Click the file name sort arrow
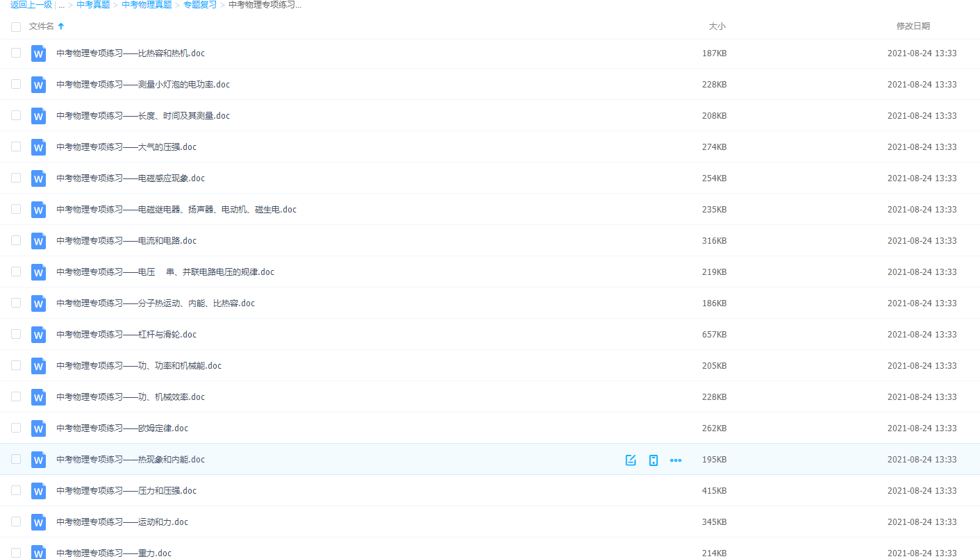 pyautogui.click(x=61, y=26)
